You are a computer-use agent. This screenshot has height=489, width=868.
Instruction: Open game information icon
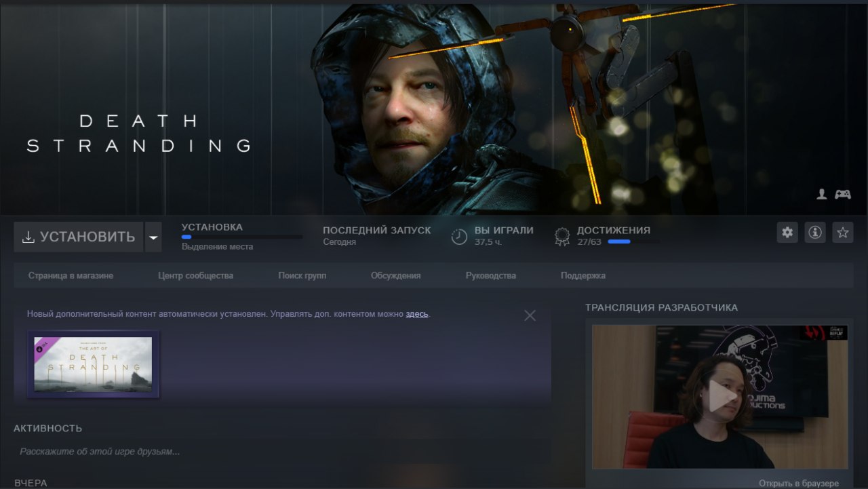click(815, 233)
